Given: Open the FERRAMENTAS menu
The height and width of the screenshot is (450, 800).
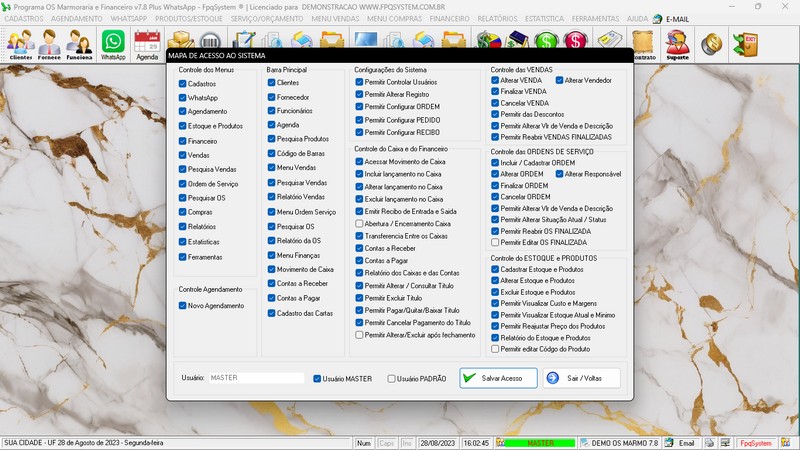Looking at the screenshot, I should (x=595, y=18).
